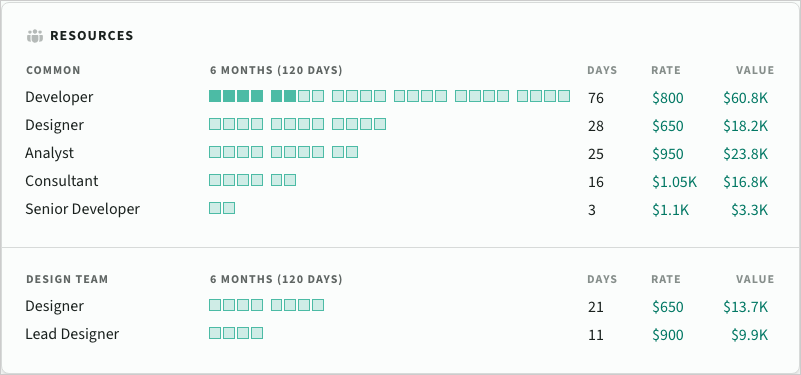Select the Consultant row label

62,181
